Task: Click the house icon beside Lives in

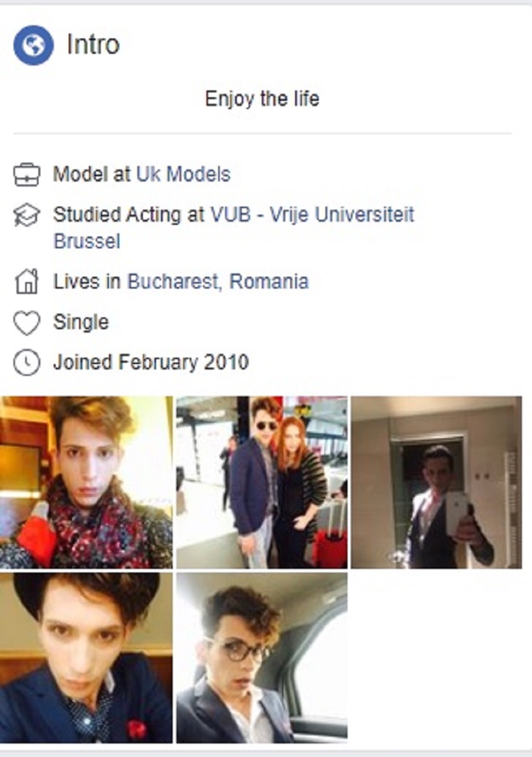Action: pos(27,282)
